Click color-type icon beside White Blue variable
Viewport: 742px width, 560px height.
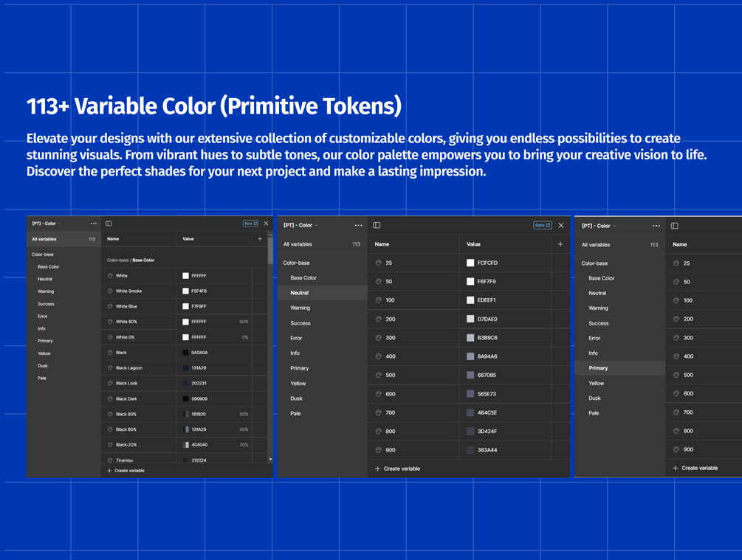point(110,306)
